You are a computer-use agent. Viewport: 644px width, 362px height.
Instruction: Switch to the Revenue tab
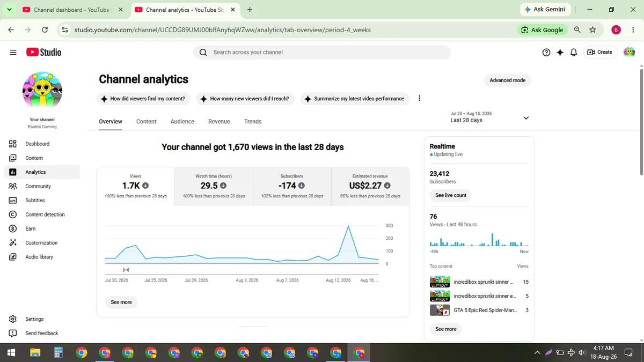coord(219,122)
